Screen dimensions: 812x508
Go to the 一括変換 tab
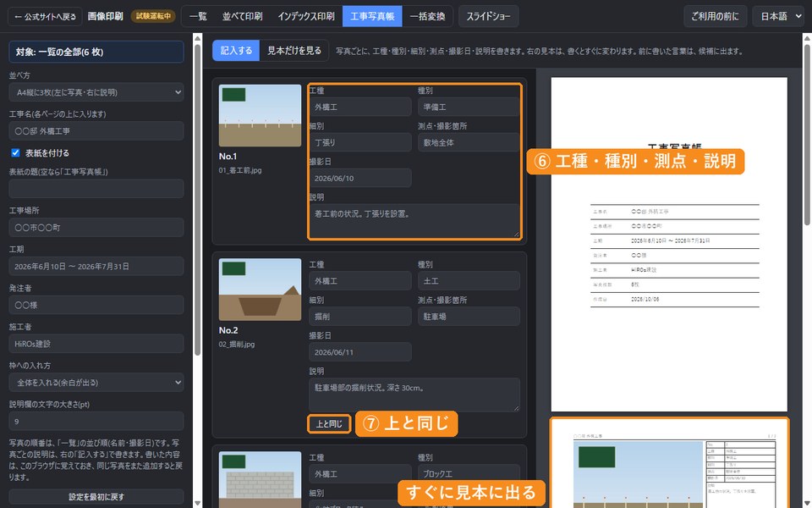427,17
